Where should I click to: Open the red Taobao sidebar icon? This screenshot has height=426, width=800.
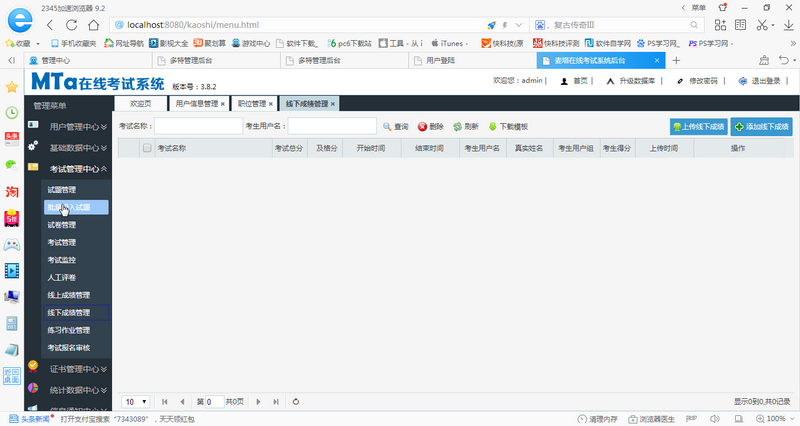12,192
